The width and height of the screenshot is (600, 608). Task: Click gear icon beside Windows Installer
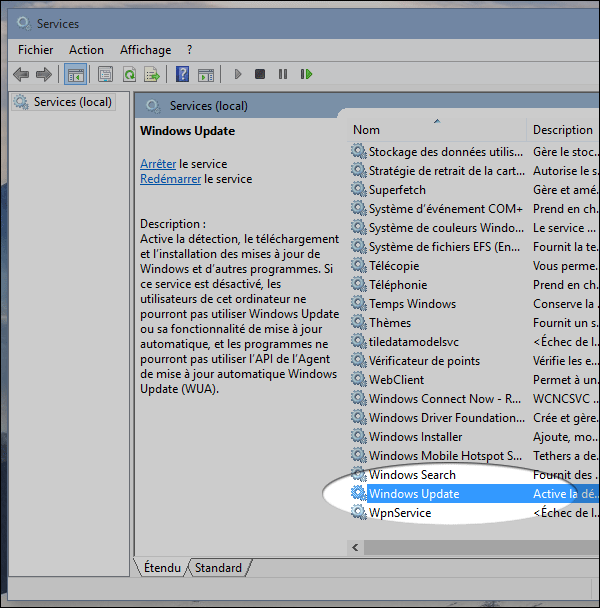(359, 437)
